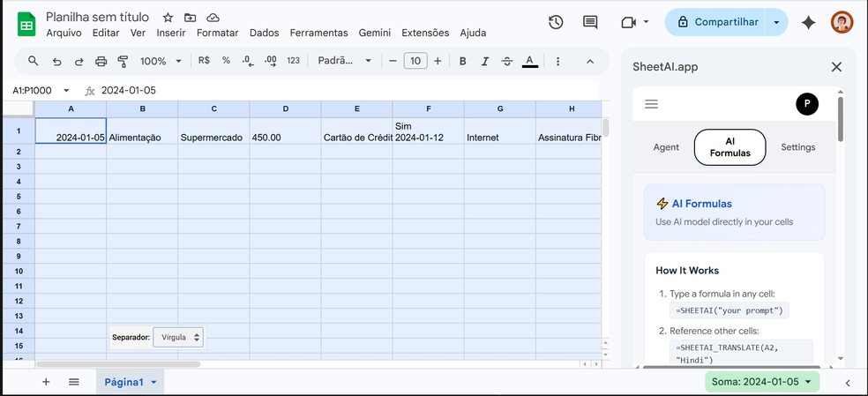The height and width of the screenshot is (396, 868).
Task: Click the Compartilhar button
Action: tap(717, 22)
